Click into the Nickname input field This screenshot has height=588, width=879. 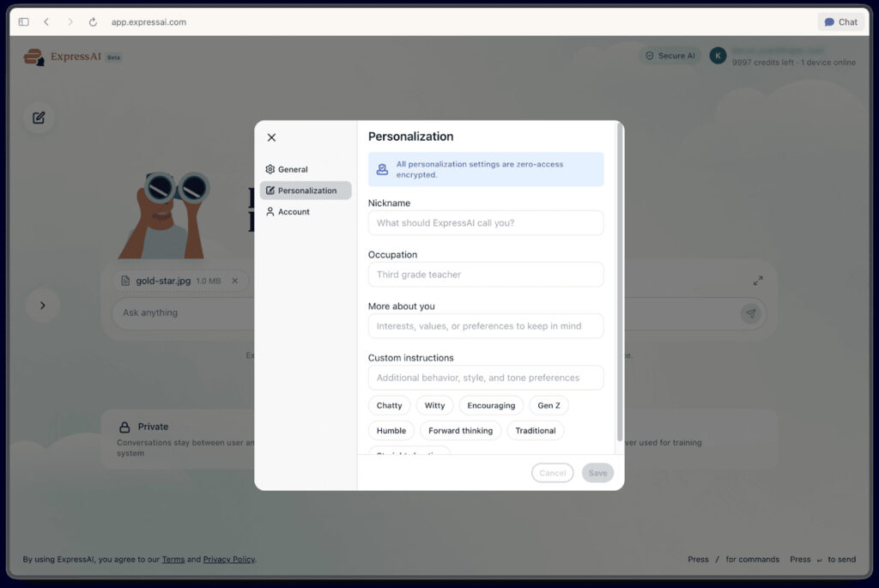[486, 223]
